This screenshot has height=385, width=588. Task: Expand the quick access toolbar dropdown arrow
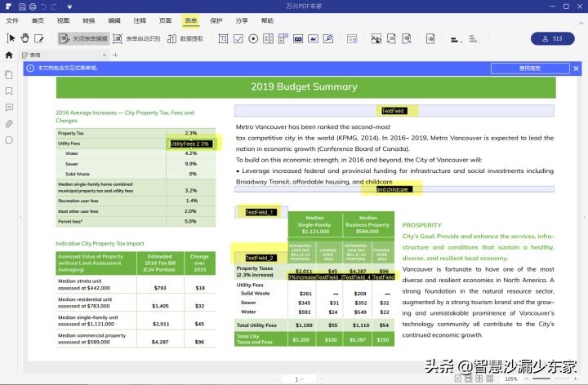(69, 7)
